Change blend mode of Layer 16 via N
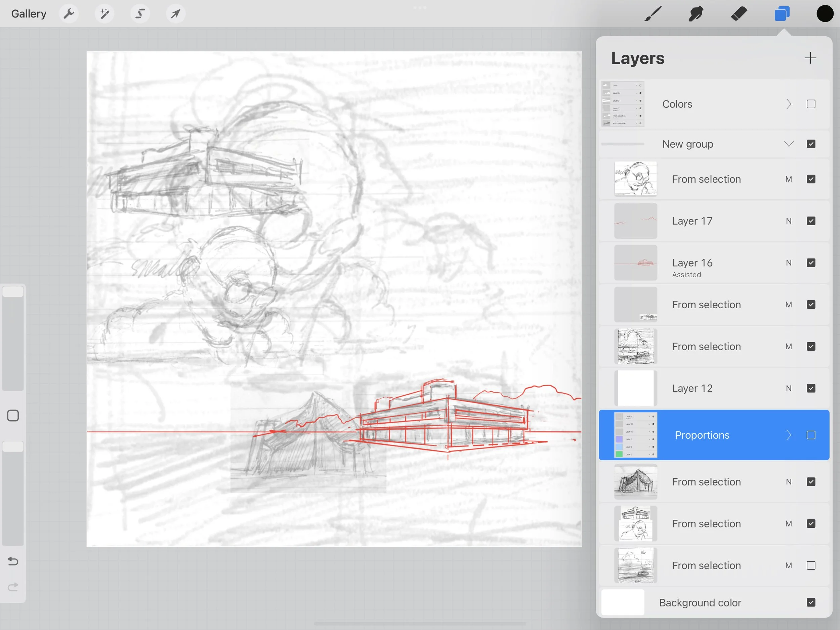Image resolution: width=840 pixels, height=630 pixels. [789, 263]
